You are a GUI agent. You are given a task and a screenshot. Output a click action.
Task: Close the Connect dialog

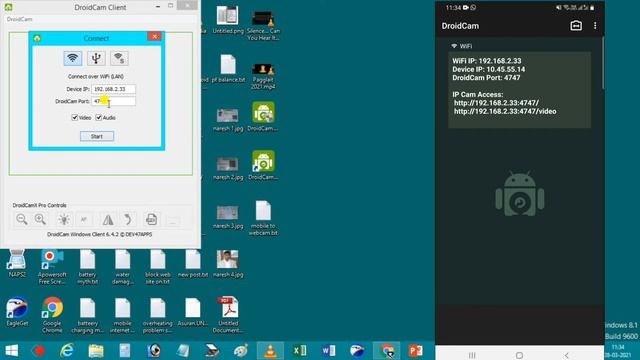(x=154, y=36)
